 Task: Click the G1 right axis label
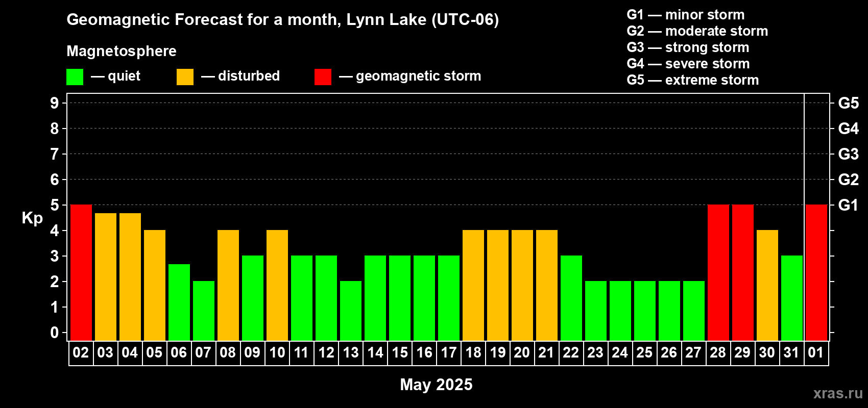[849, 205]
